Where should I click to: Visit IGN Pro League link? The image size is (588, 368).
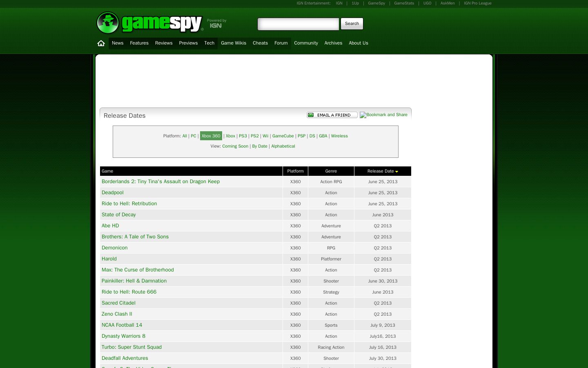pyautogui.click(x=478, y=3)
